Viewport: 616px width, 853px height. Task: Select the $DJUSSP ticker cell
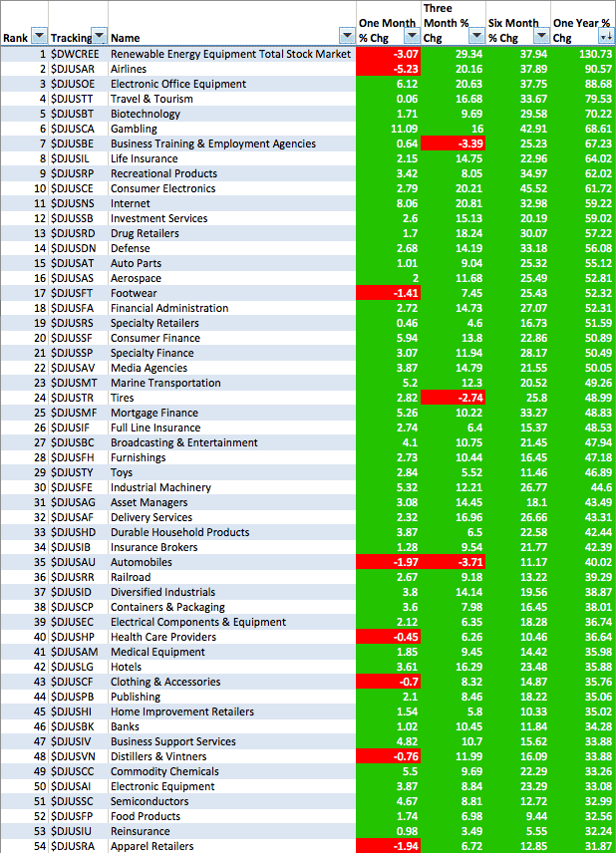78,353
